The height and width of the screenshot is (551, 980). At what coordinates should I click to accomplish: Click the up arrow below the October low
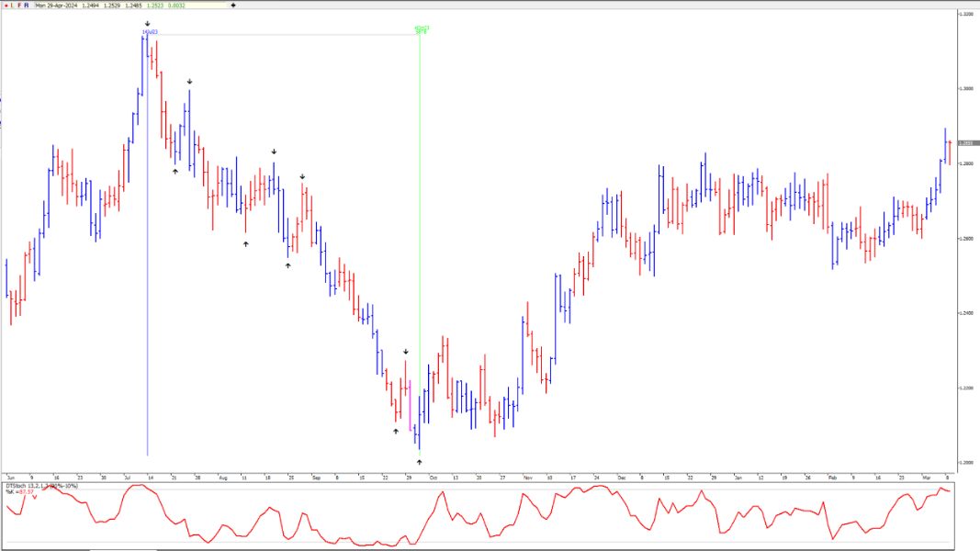tap(419, 462)
